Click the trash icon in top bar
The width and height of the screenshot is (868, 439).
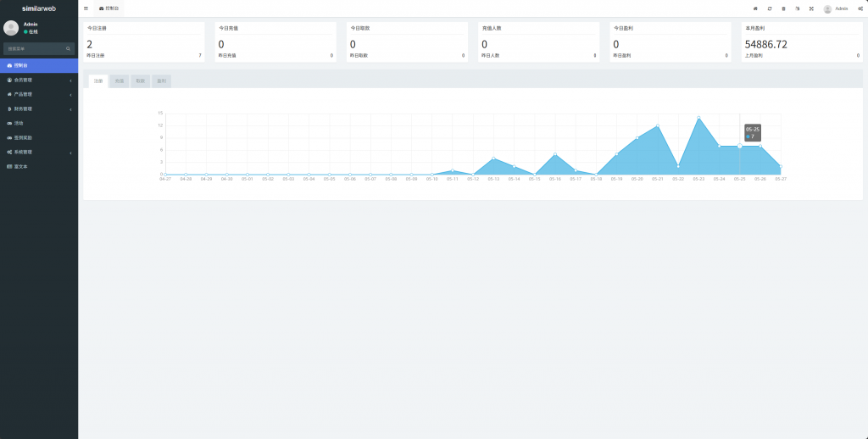click(783, 8)
